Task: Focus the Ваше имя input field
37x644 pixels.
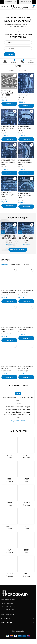Action: [18, 42]
